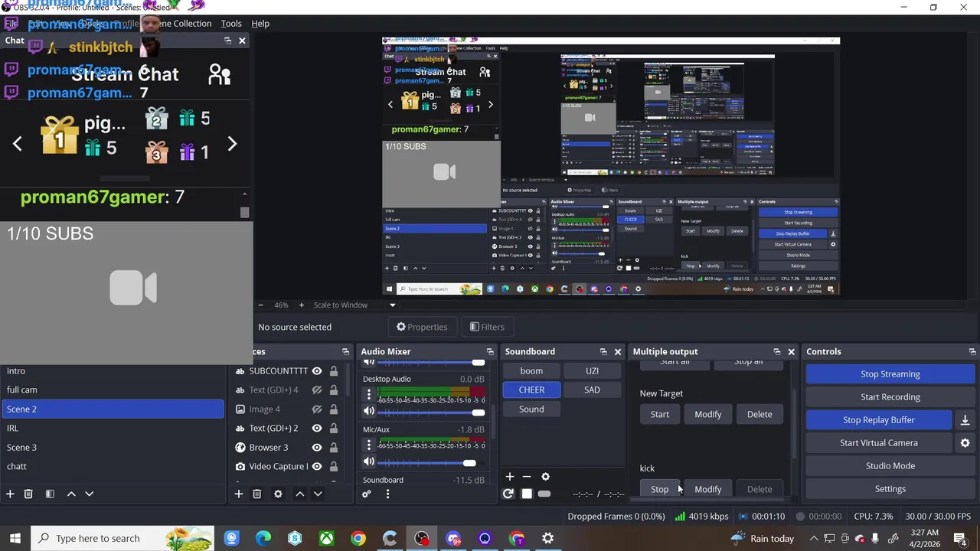This screenshot has height=551, width=980.
Task: Click Stop Replay Buffer
Action: pos(878,420)
